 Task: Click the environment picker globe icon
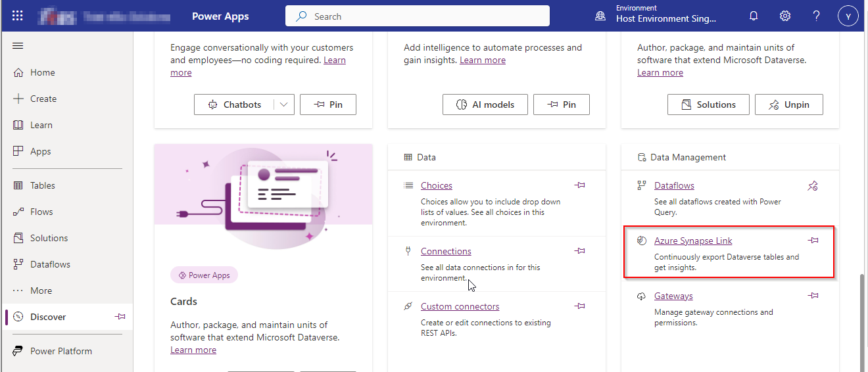[x=600, y=16]
